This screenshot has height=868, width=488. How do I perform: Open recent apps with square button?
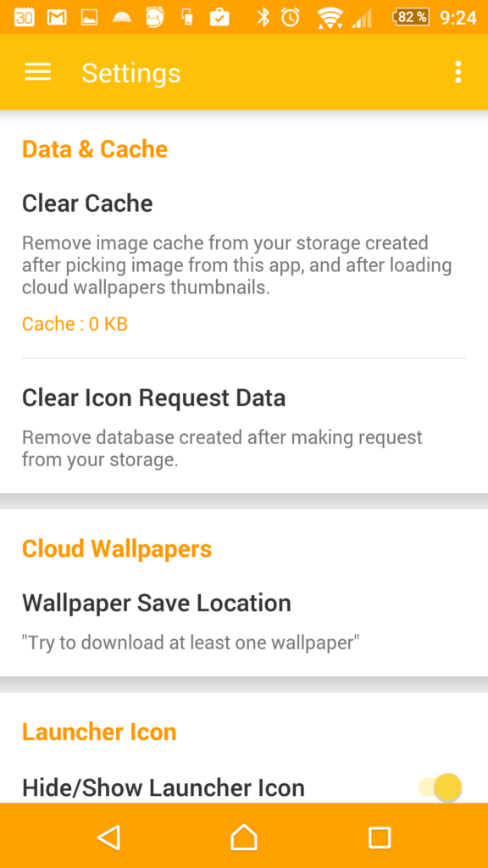pyautogui.click(x=380, y=837)
